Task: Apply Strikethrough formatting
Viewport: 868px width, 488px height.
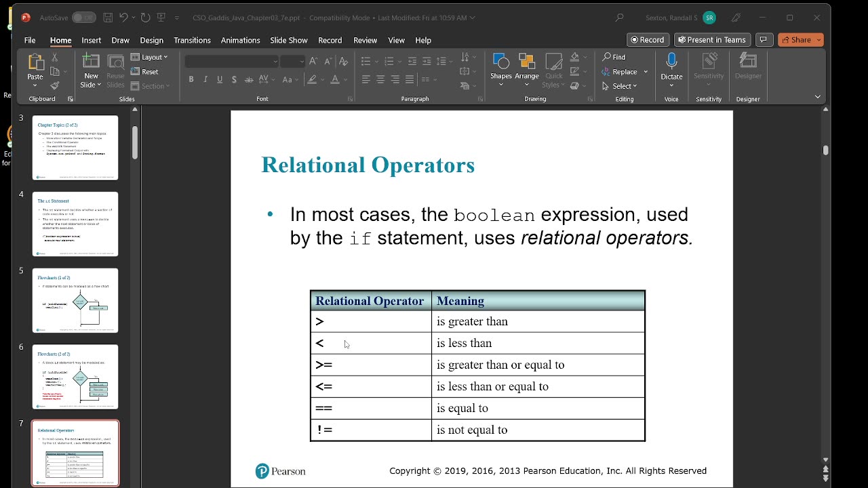Action: 249,79
